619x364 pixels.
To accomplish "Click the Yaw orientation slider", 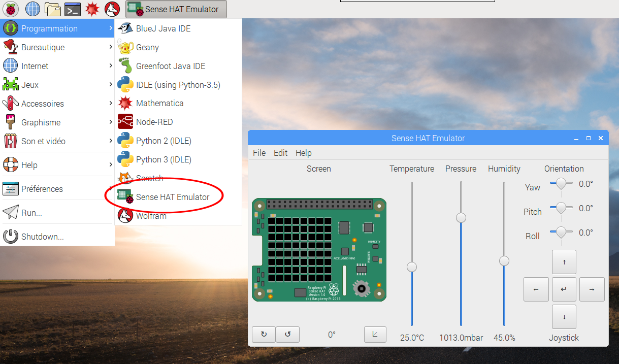I will click(561, 183).
